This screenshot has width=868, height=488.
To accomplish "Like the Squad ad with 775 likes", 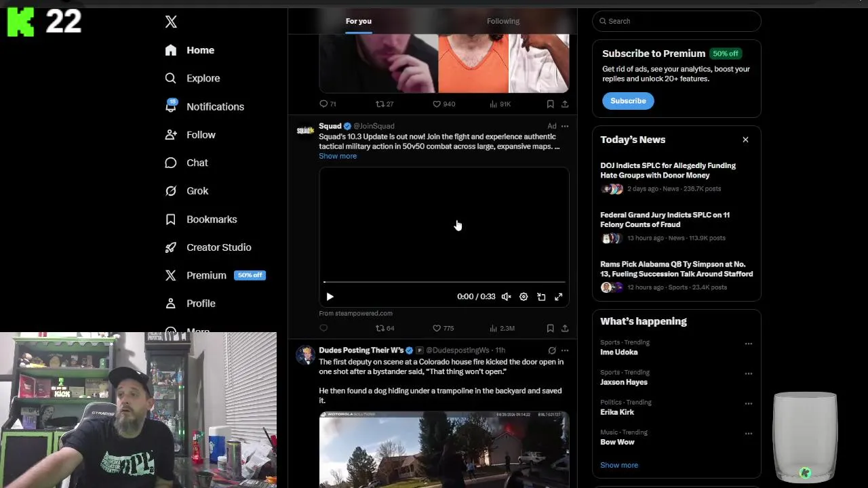I will tap(443, 328).
